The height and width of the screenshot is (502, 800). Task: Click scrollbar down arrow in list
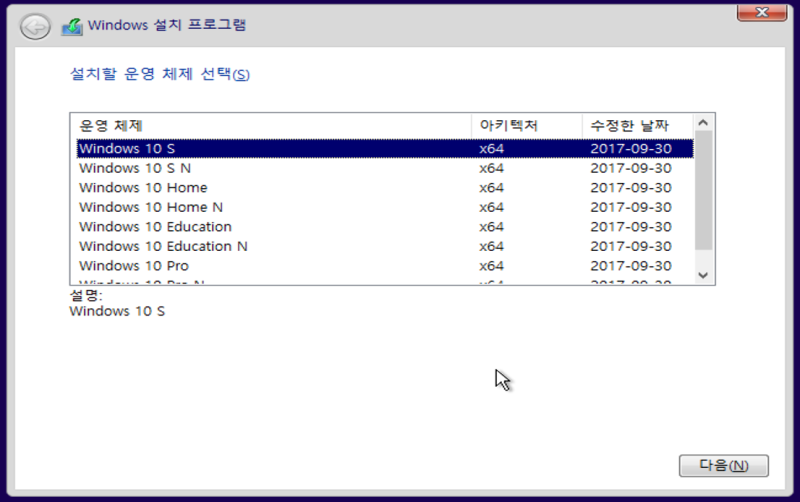tap(703, 275)
